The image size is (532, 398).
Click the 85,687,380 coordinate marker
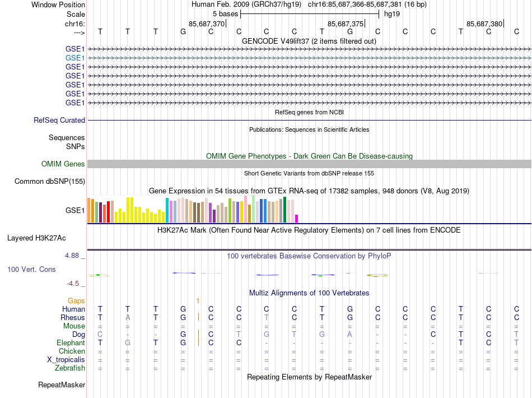pyautogui.click(x=484, y=24)
